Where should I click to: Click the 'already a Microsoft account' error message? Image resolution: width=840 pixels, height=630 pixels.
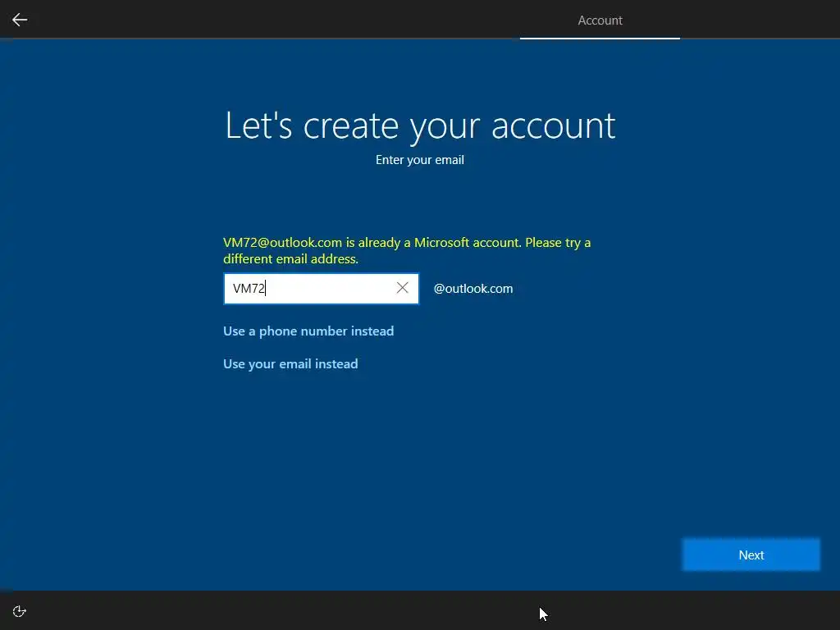tap(407, 250)
